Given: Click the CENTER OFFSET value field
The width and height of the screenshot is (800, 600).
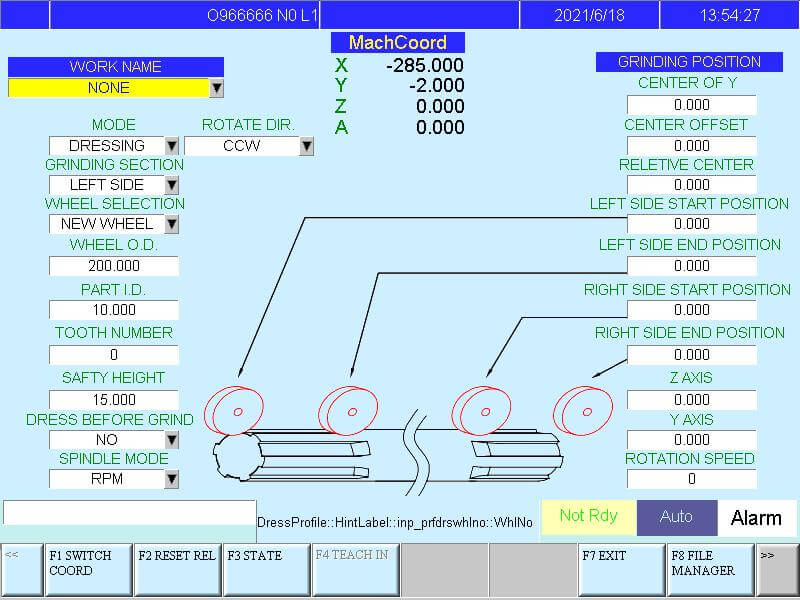Looking at the screenshot, I should pyautogui.click(x=692, y=145).
